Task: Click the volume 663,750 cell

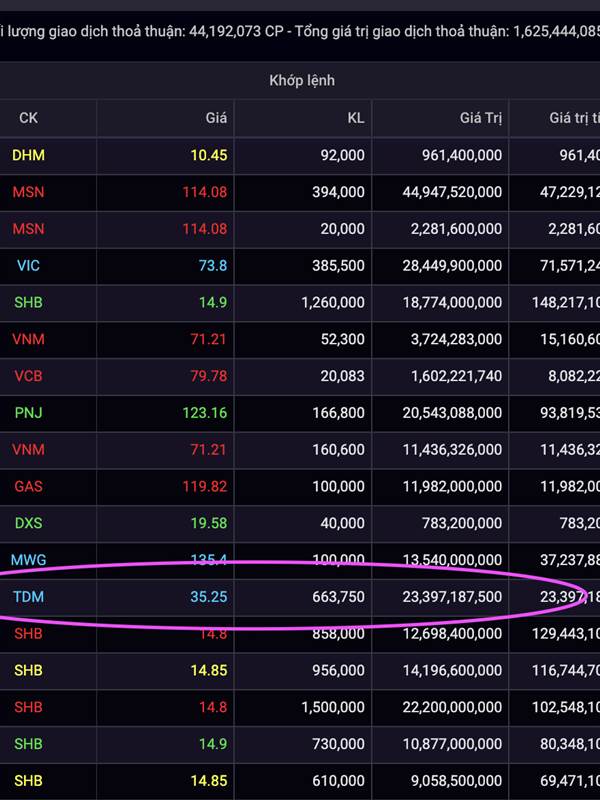Action: (338, 596)
